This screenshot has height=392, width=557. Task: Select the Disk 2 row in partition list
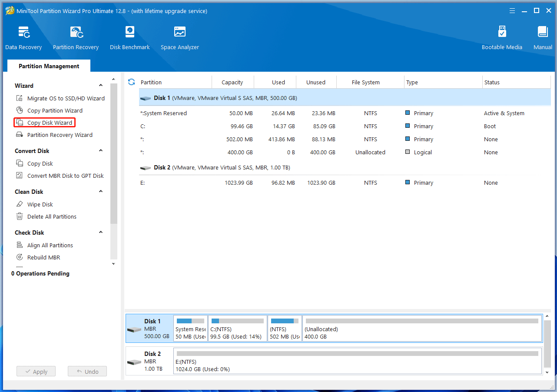345,168
